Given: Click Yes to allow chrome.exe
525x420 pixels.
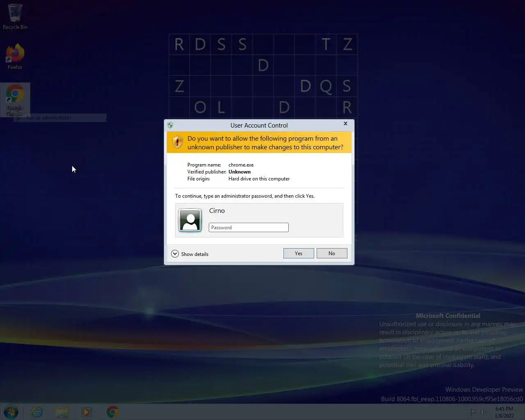Looking at the screenshot, I should tap(299, 253).
